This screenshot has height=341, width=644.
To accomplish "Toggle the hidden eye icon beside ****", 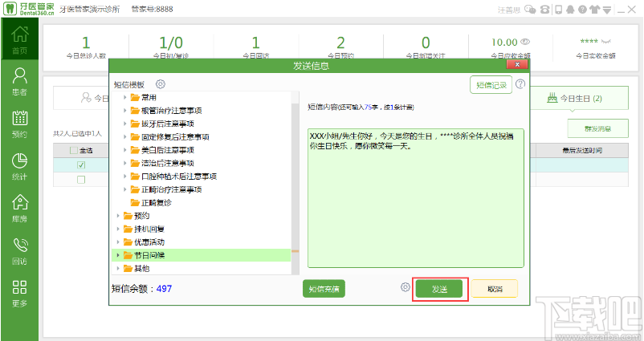I will (605, 41).
